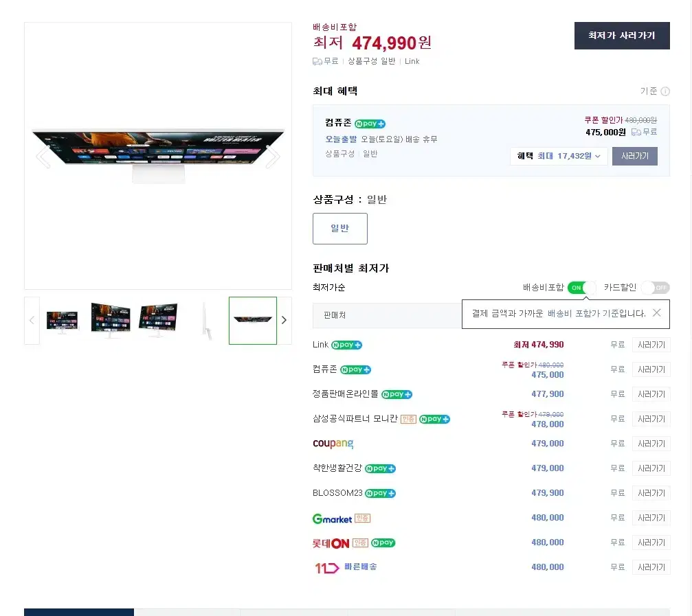Click the Gmarket logo
Viewport: 692px width, 616px height.
(333, 518)
